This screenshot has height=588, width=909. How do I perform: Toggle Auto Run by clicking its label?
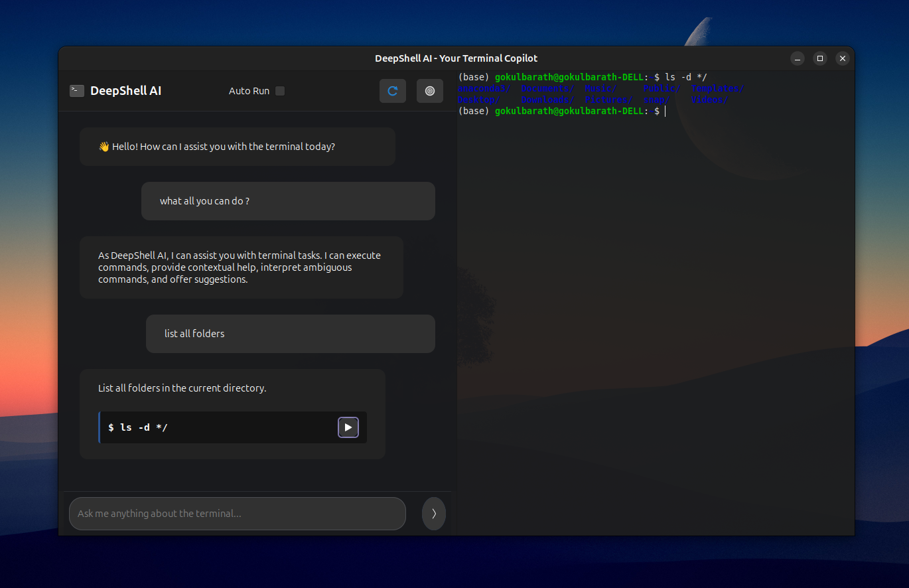pos(249,91)
